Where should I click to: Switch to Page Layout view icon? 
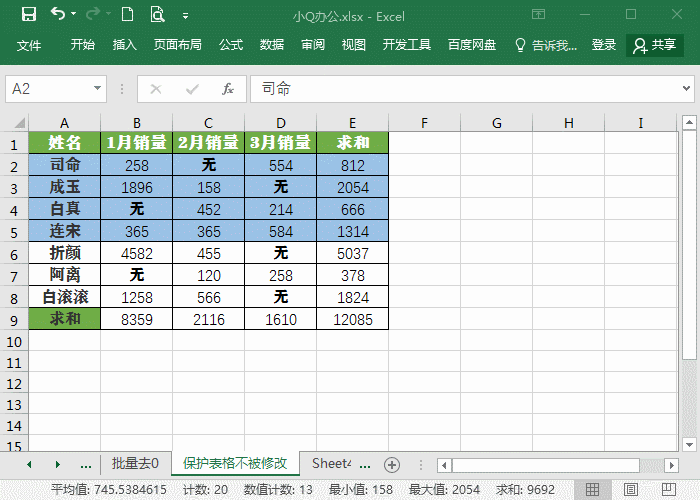pos(630,489)
